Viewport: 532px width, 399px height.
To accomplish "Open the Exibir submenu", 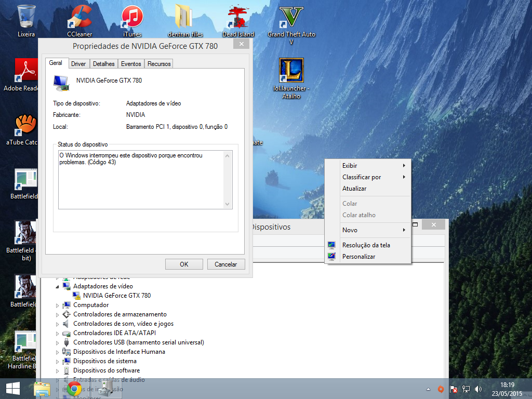I will coord(368,166).
